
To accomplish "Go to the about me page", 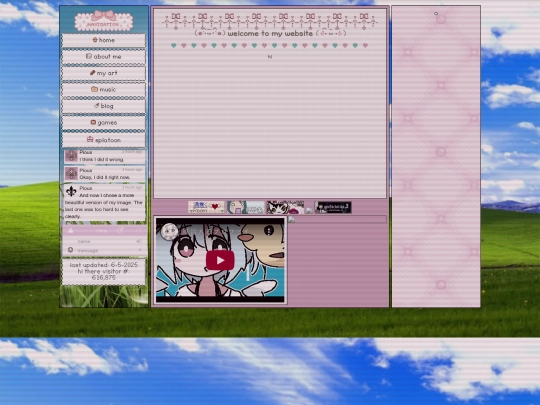I will (x=104, y=56).
